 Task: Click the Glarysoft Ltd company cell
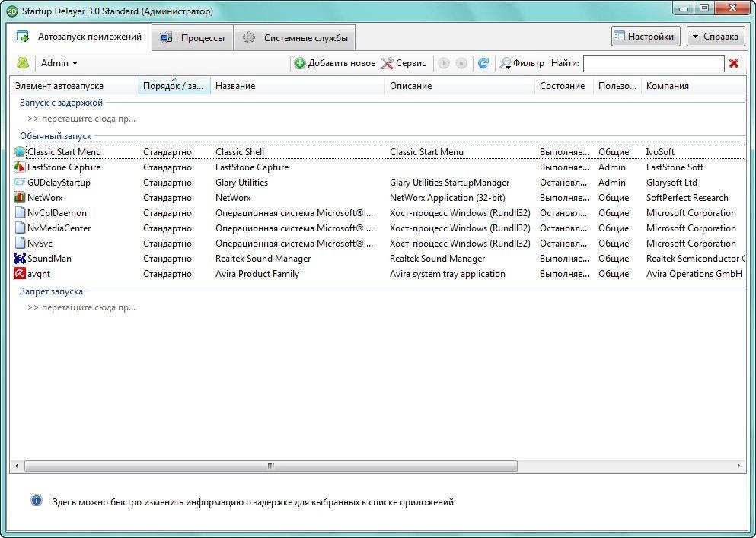[x=671, y=182]
